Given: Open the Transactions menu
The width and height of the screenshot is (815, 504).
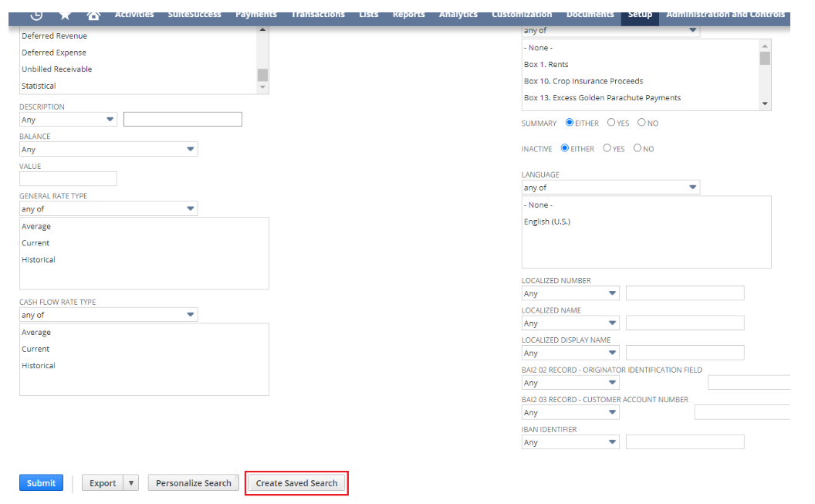Looking at the screenshot, I should click(x=318, y=15).
